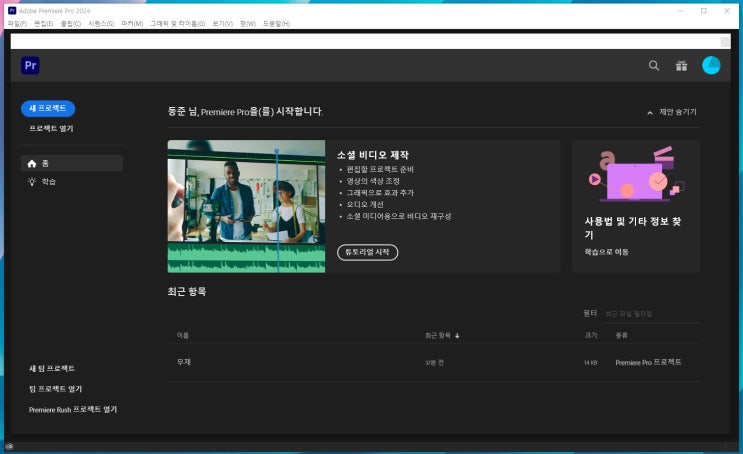Click the 최근 항목 section heading
The width and height of the screenshot is (743, 454).
tap(187, 292)
